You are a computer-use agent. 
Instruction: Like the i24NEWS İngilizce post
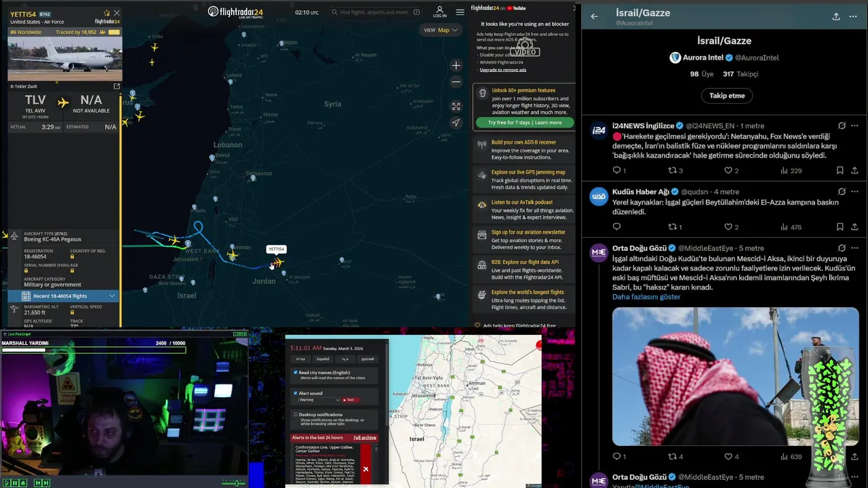(728, 171)
